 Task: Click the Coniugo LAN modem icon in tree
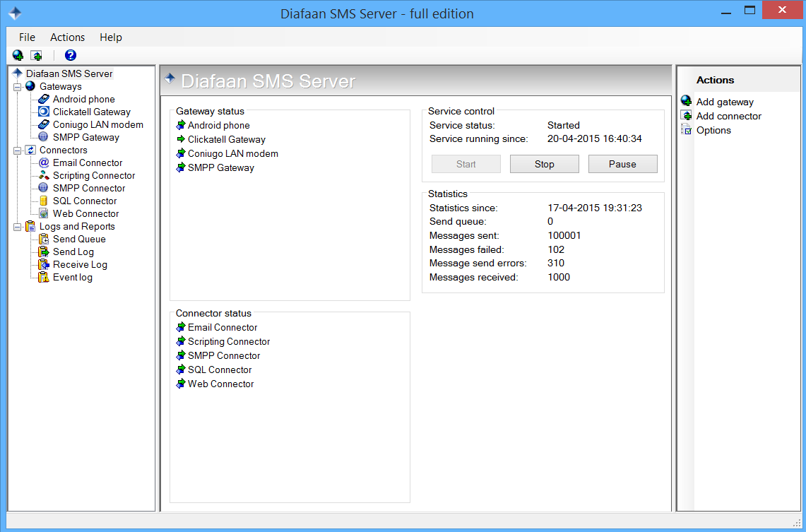click(x=44, y=124)
